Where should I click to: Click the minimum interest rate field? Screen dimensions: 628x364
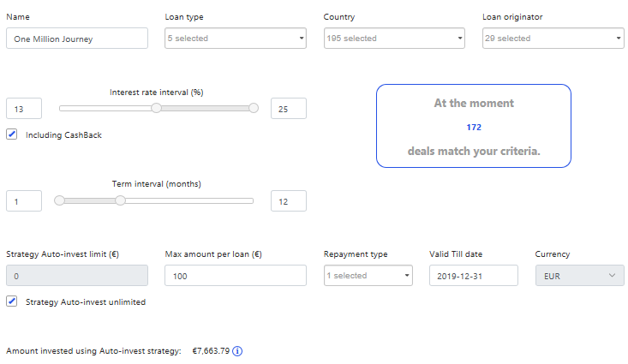coord(24,109)
